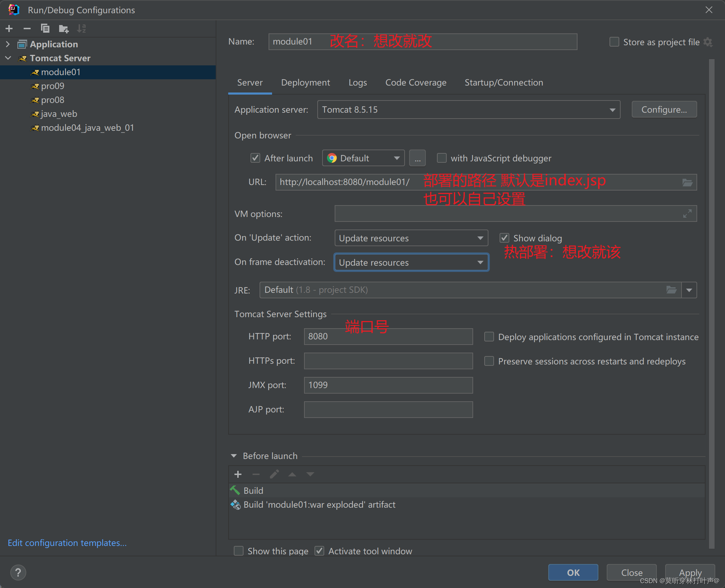Enable with JavaScript debugger checkbox
This screenshot has width=725, height=588.
(x=441, y=158)
